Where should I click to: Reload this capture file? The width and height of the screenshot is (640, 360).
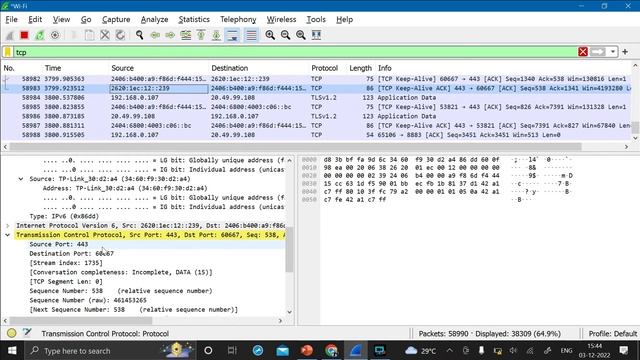click(120, 36)
